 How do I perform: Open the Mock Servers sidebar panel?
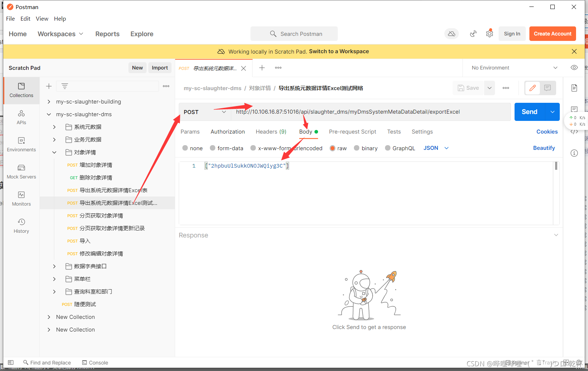pyautogui.click(x=21, y=172)
